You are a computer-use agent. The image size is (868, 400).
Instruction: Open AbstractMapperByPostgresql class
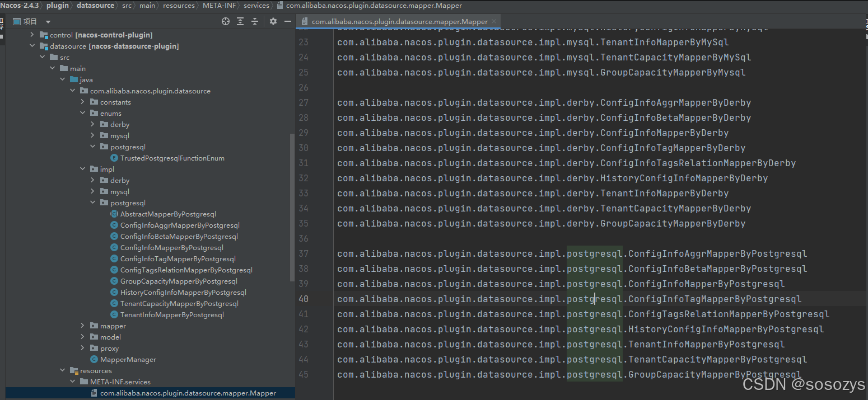pos(168,214)
